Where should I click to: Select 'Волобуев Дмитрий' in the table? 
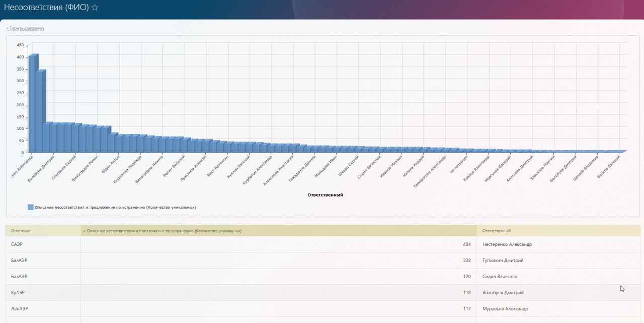click(x=503, y=293)
